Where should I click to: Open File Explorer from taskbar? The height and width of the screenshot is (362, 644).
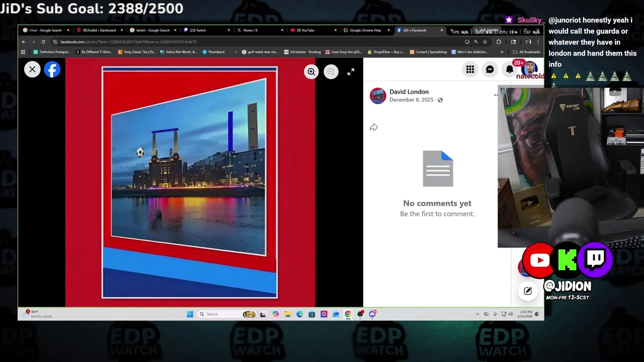[287, 314]
